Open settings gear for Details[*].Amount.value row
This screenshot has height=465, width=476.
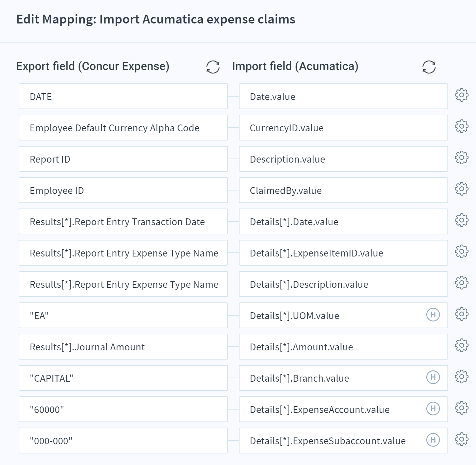click(x=462, y=345)
